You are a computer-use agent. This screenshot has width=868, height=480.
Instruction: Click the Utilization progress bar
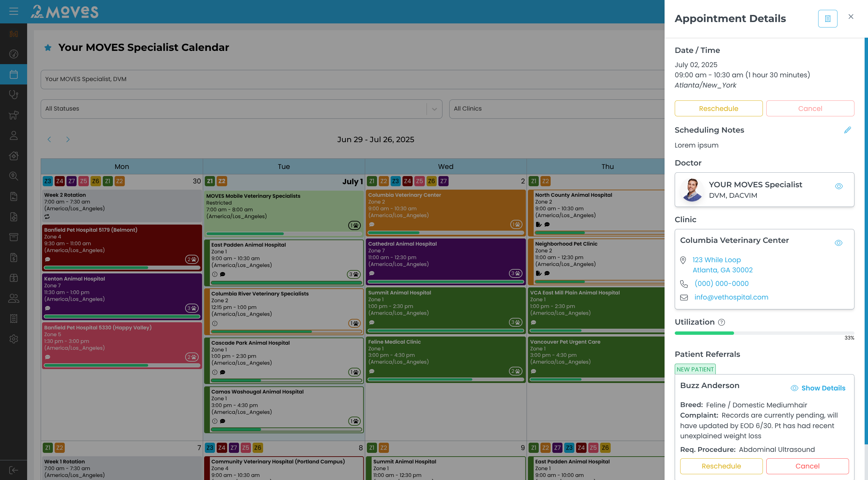pos(764,333)
